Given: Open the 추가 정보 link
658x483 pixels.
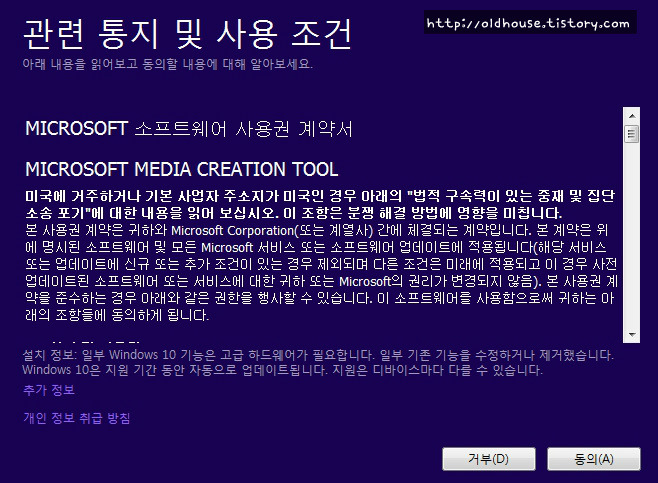Looking at the screenshot, I should [x=49, y=390].
